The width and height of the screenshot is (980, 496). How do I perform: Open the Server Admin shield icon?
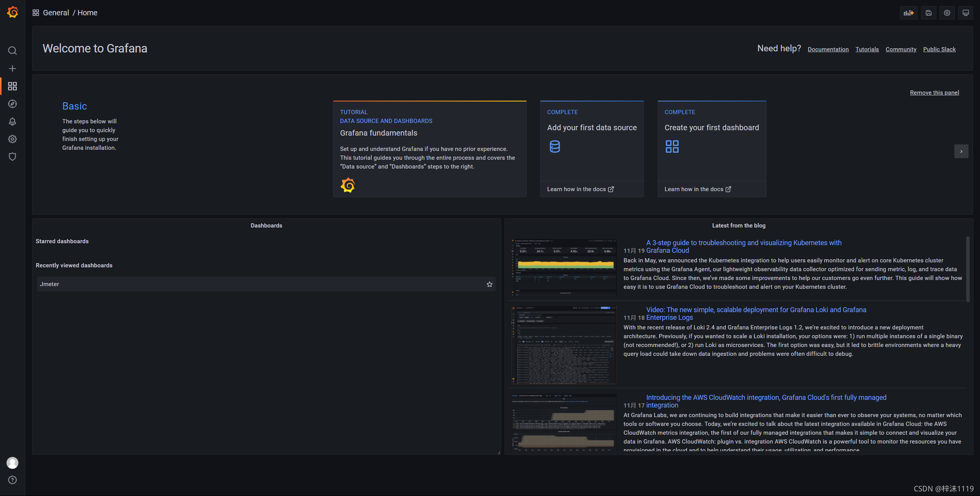[12, 157]
